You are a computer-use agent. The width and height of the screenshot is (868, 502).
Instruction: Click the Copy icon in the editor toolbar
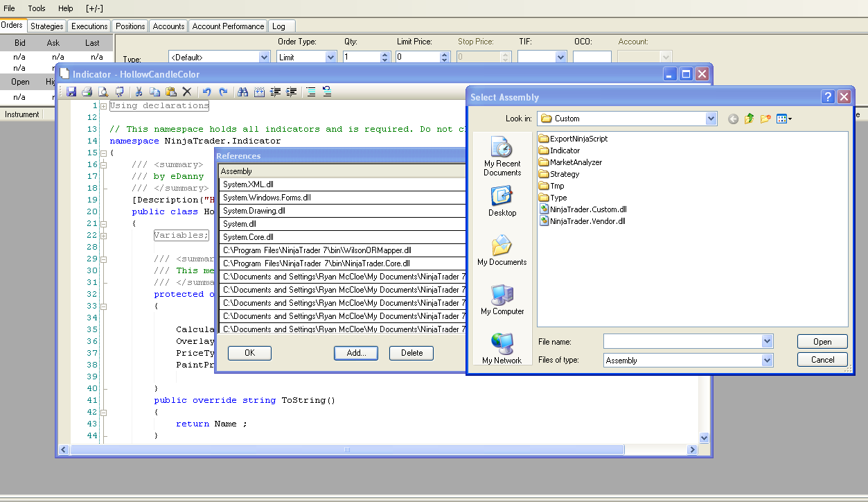pyautogui.click(x=154, y=92)
